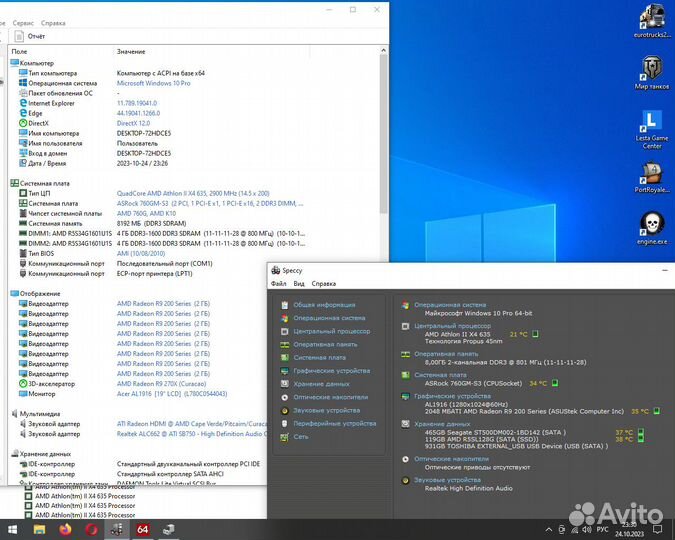Click the DirectX 12.0 link
Screen dimensions: 675x540
(x=133, y=123)
